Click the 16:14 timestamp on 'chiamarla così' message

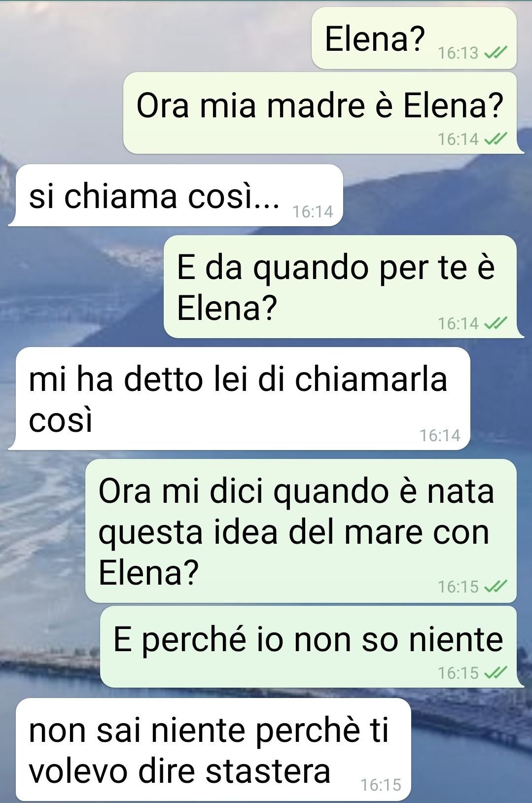pyautogui.click(x=440, y=435)
